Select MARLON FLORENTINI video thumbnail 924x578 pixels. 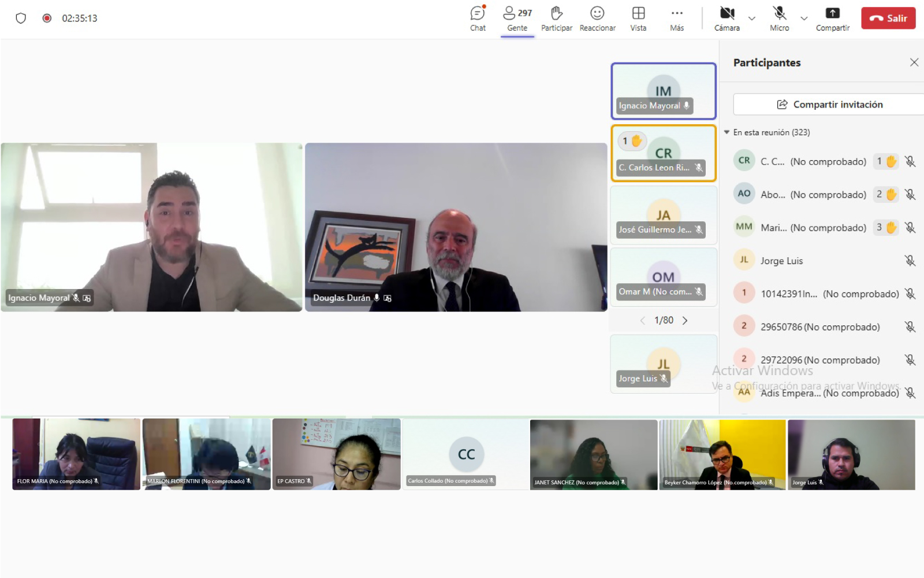[207, 454]
